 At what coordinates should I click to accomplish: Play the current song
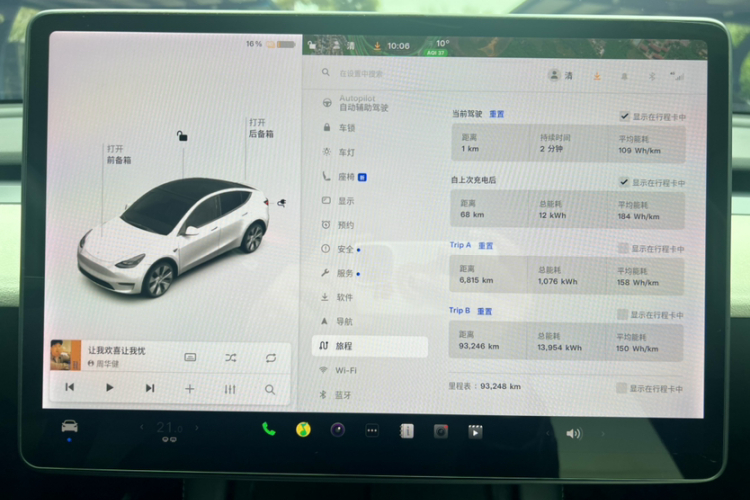coord(110,388)
